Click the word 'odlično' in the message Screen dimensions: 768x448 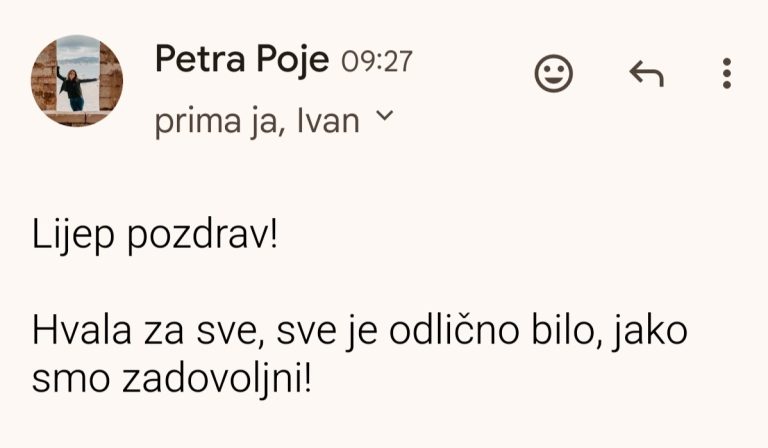(x=454, y=331)
